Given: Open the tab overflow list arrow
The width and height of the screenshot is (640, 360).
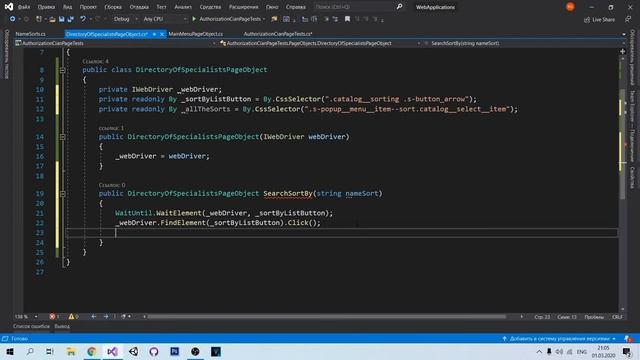Looking at the screenshot, I should 624,34.
